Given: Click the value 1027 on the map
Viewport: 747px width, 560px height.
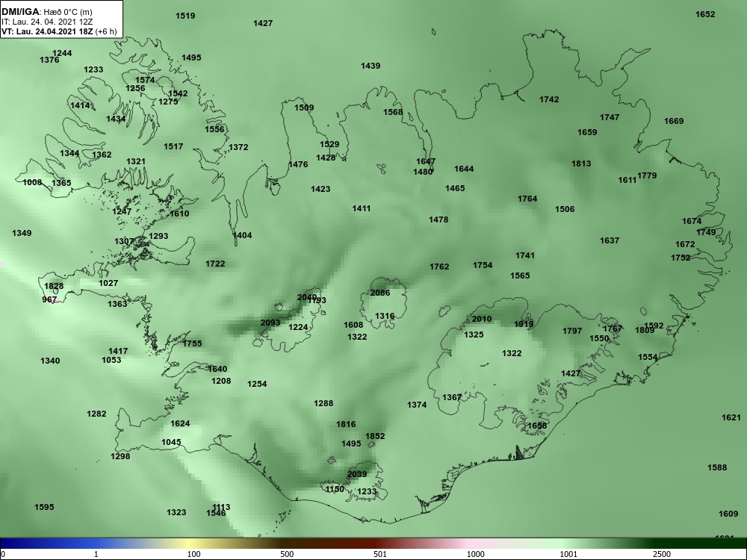Looking at the screenshot, I should (108, 282).
